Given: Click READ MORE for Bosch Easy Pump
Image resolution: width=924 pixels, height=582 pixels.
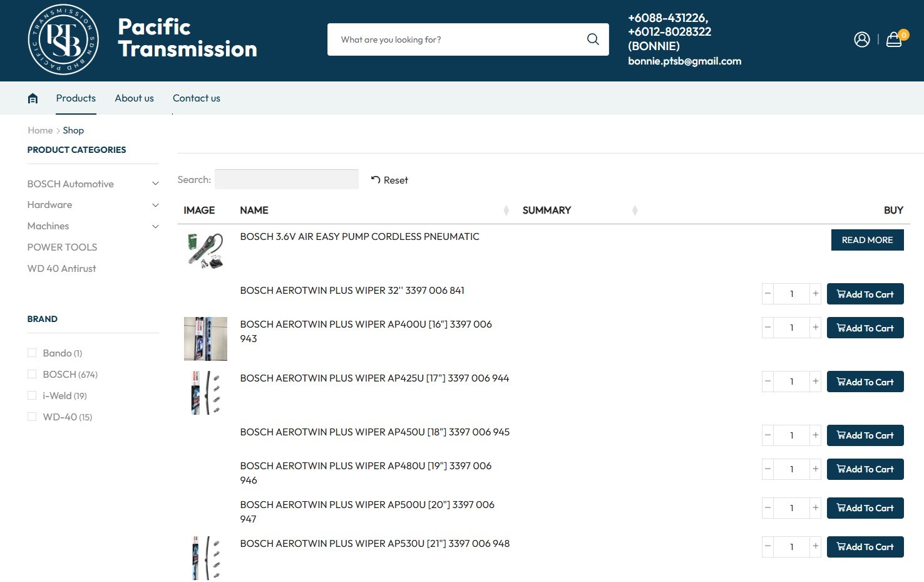Looking at the screenshot, I should tap(867, 240).
